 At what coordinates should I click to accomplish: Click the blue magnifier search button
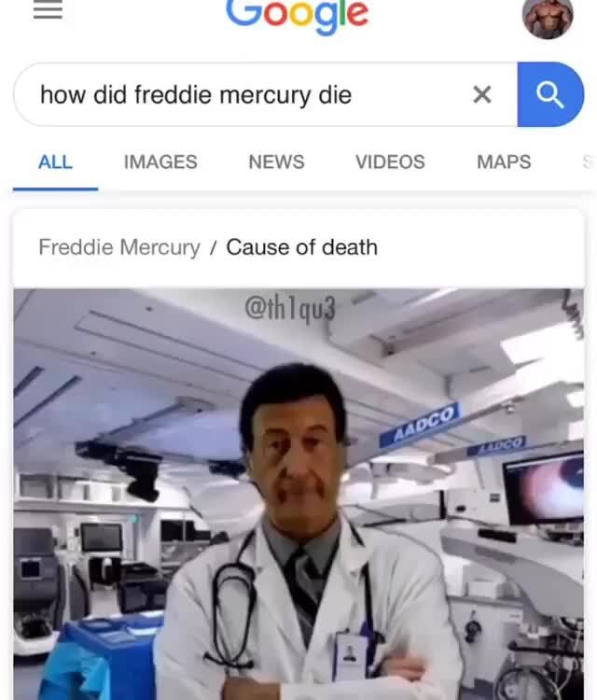pyautogui.click(x=550, y=94)
